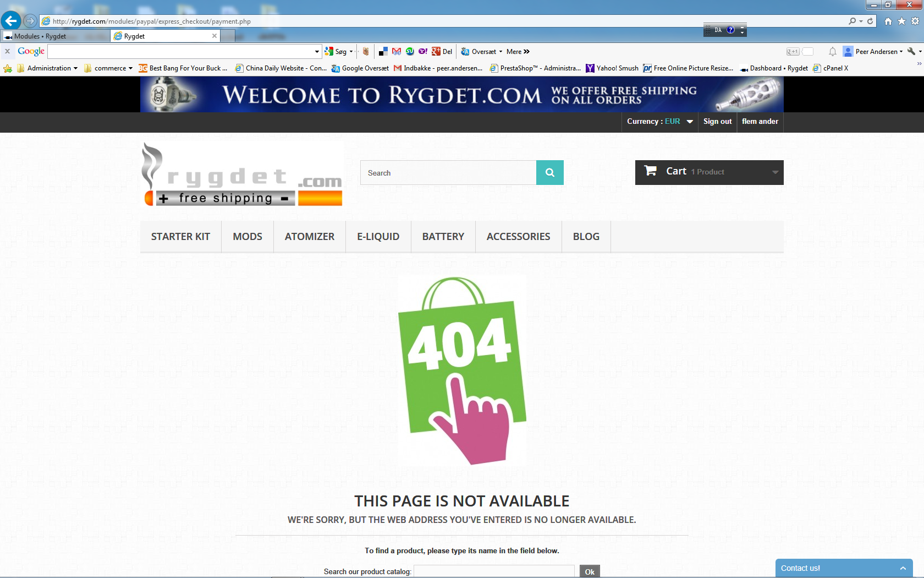Screen dimensions: 924x578
Task: Close the Rygdet tab with its X
Action: (215, 36)
